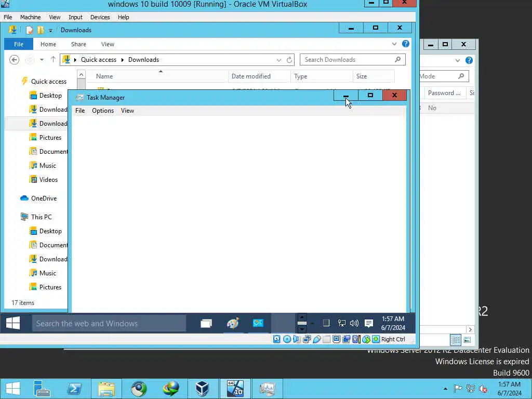Show hidden host tray icons arrow

pos(445,389)
